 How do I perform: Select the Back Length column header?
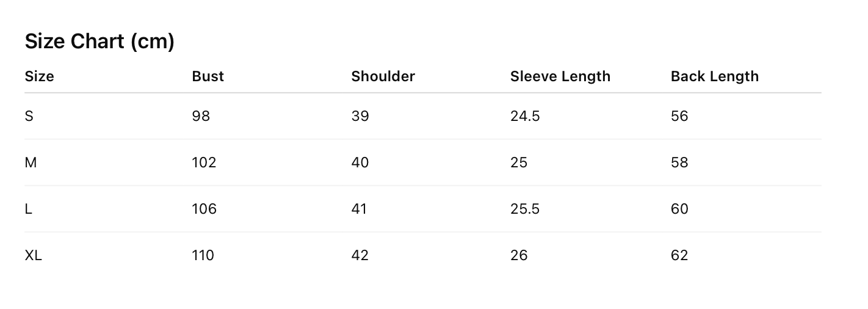(714, 76)
